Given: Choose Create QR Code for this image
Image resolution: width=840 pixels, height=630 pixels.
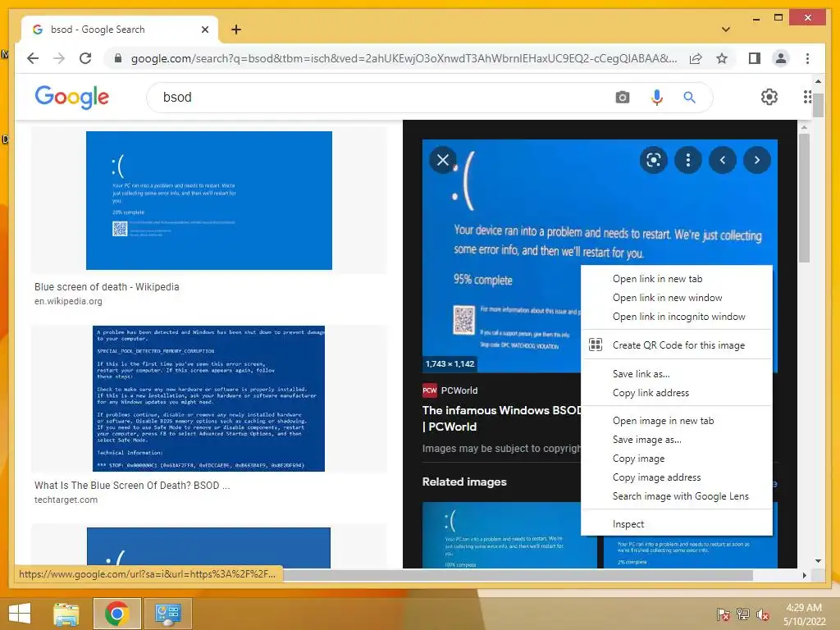Looking at the screenshot, I should point(676,345).
